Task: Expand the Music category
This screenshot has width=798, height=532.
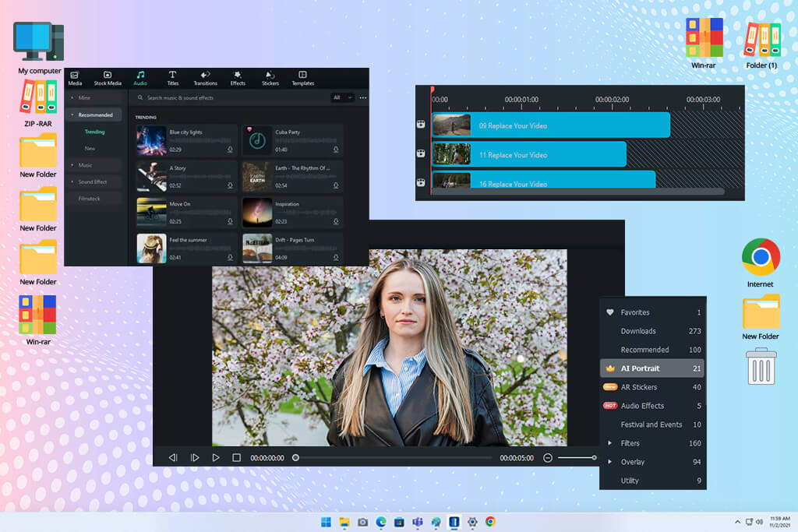Action: click(x=94, y=165)
